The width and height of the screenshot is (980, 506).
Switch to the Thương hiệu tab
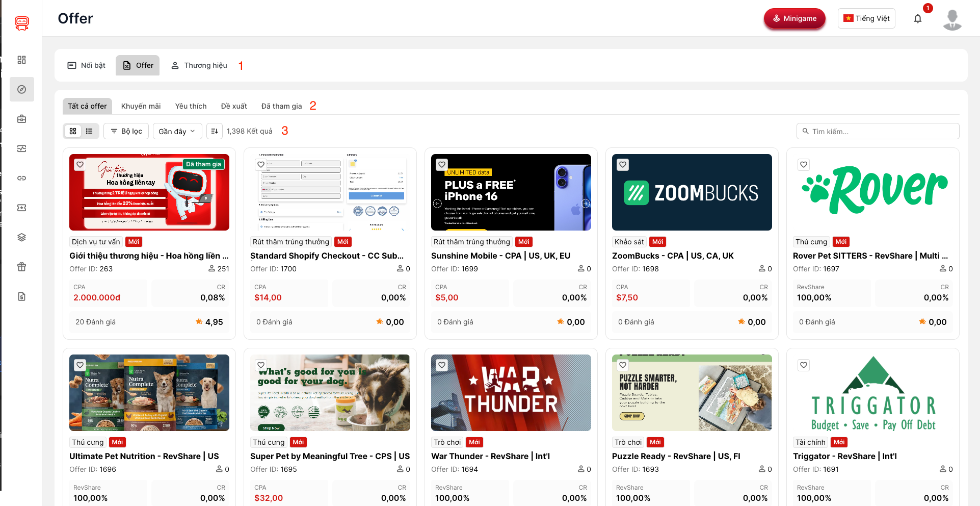tap(199, 65)
